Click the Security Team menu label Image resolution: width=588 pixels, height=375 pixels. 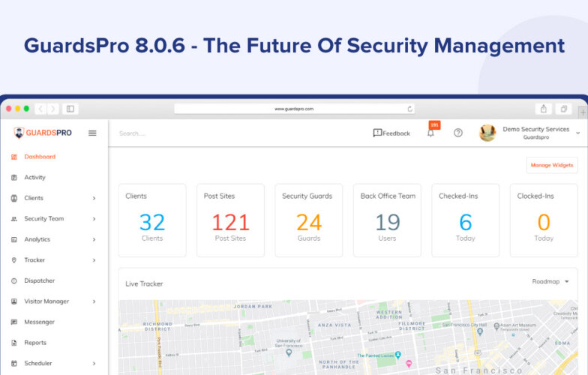[x=43, y=219]
